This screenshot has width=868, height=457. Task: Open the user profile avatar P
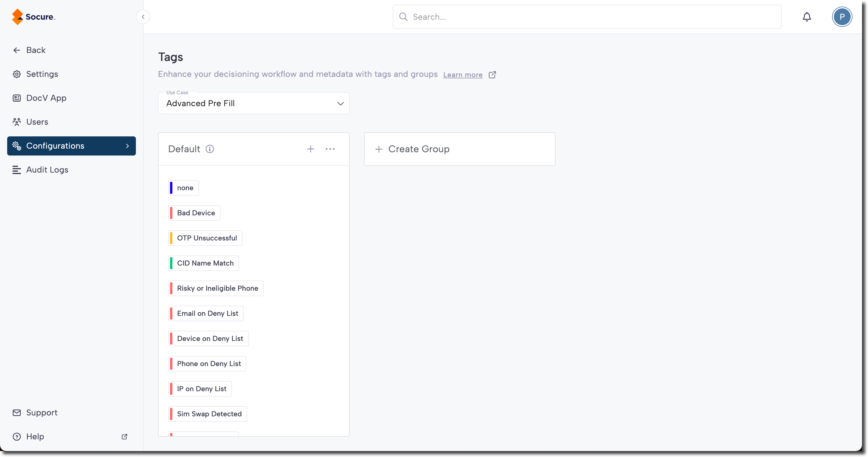point(841,17)
